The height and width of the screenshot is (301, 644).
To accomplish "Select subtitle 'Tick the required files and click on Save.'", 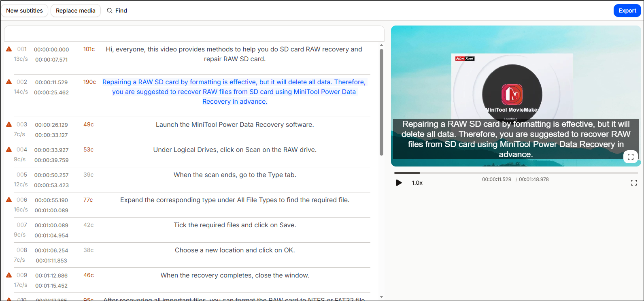I will (235, 225).
